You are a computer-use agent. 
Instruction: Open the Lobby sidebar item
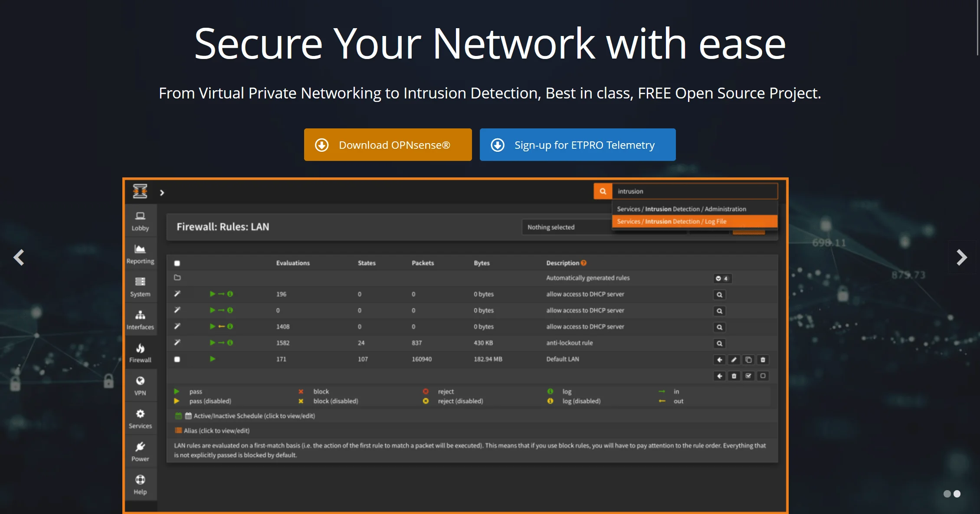[140, 221]
